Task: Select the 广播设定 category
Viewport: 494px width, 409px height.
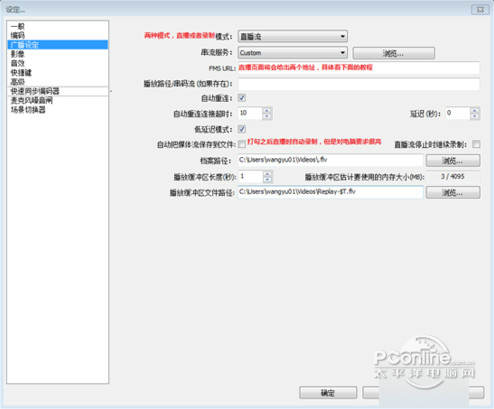Action: point(57,45)
